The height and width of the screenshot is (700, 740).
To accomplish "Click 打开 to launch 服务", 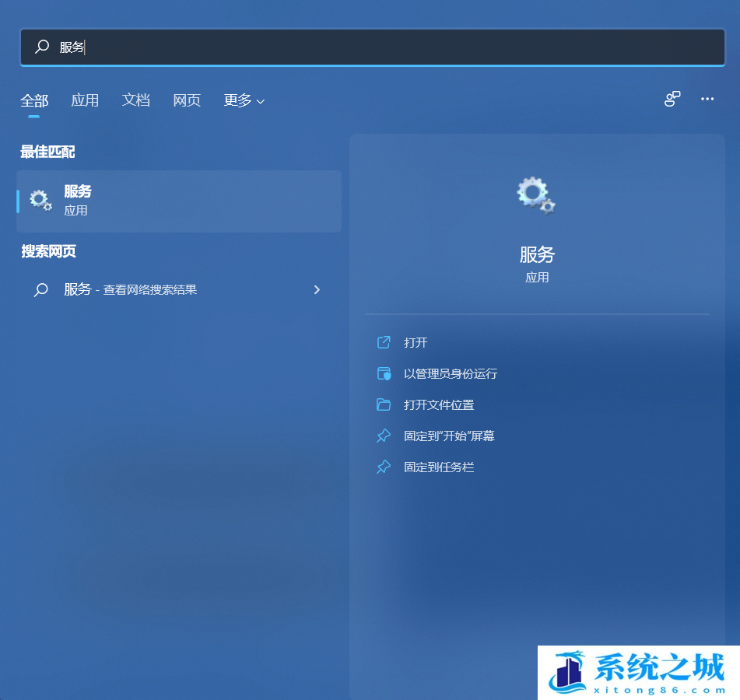I will [416, 342].
